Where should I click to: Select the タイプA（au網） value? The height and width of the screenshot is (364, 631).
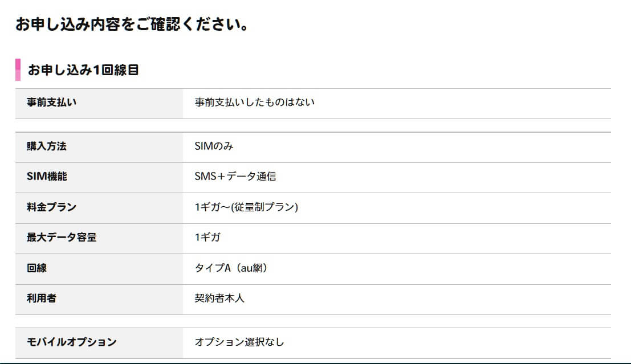pyautogui.click(x=231, y=268)
